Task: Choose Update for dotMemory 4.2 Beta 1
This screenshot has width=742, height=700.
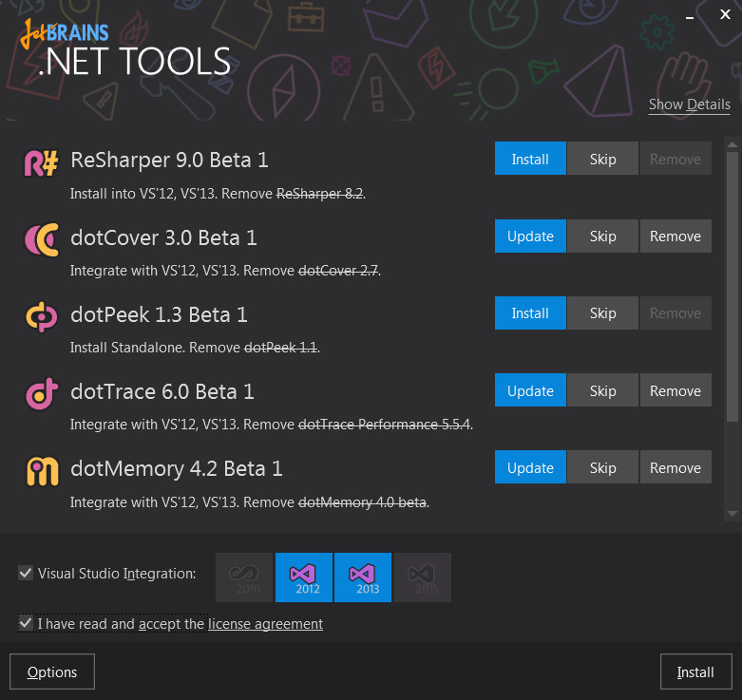Action: 529,467
